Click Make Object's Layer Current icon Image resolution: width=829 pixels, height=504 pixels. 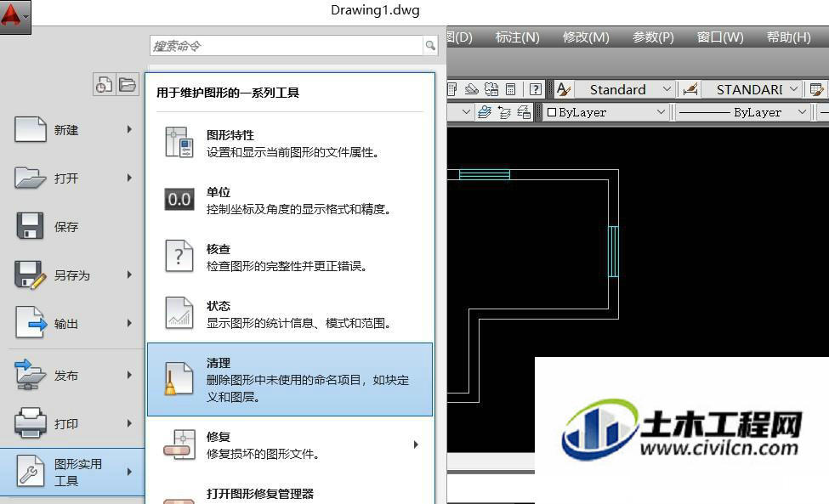tap(485, 112)
